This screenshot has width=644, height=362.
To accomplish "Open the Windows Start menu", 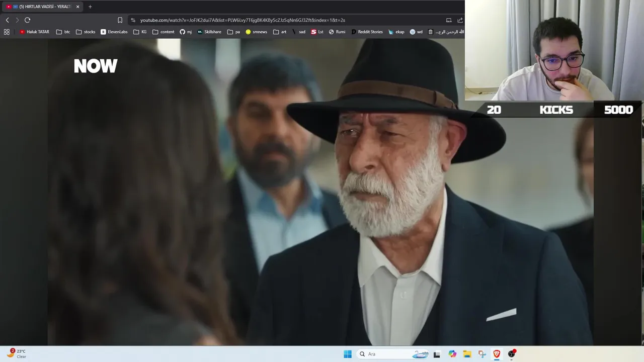I will (x=348, y=354).
